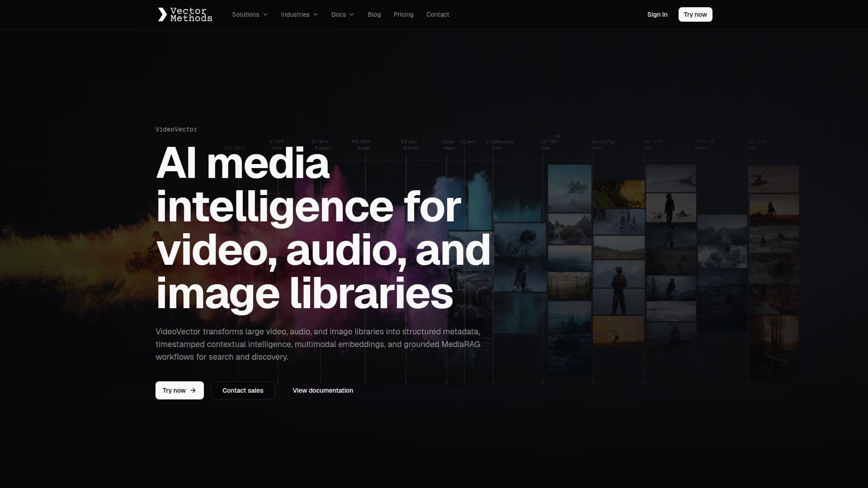
Task: Click the hero Try now arrow button
Action: [x=179, y=390]
